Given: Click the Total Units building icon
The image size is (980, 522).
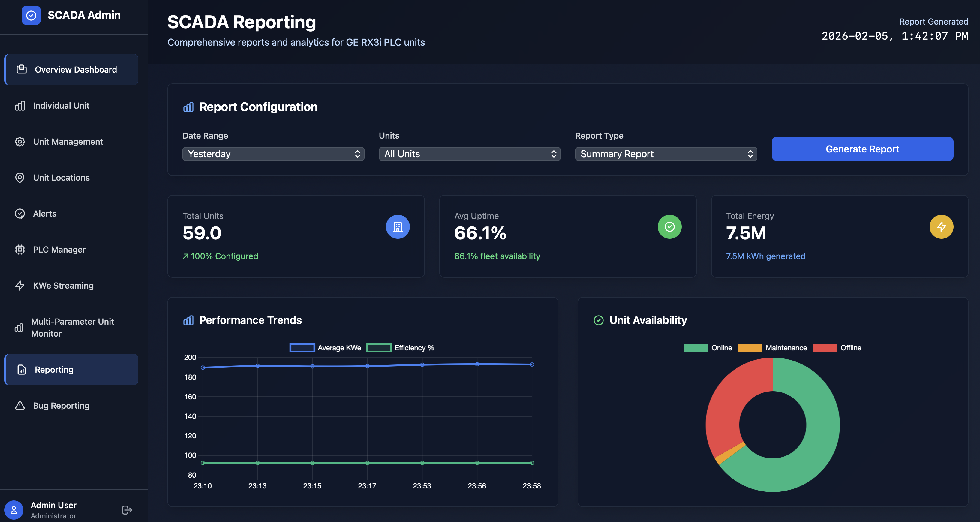Looking at the screenshot, I should click(398, 227).
